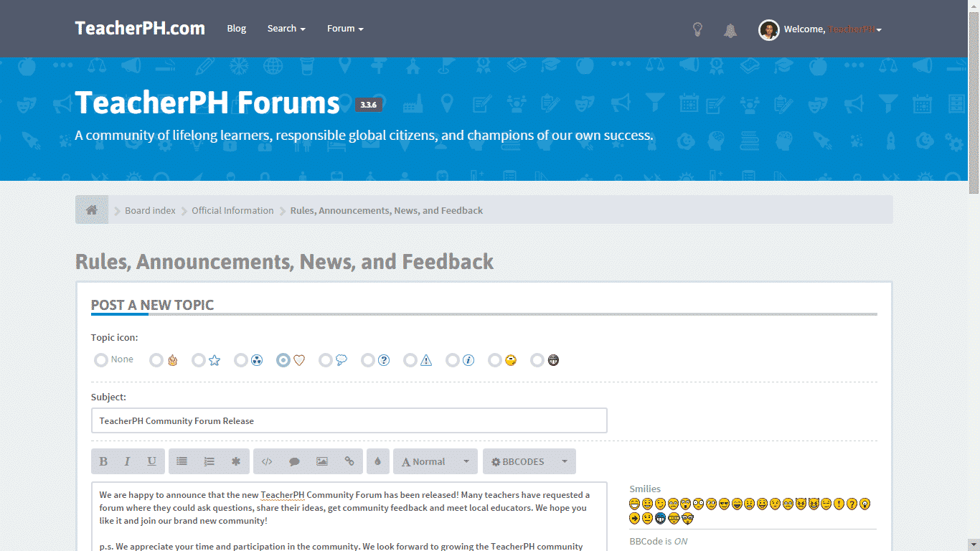The width and height of the screenshot is (980, 551).
Task: Open the font color droplet tool
Action: (x=378, y=461)
